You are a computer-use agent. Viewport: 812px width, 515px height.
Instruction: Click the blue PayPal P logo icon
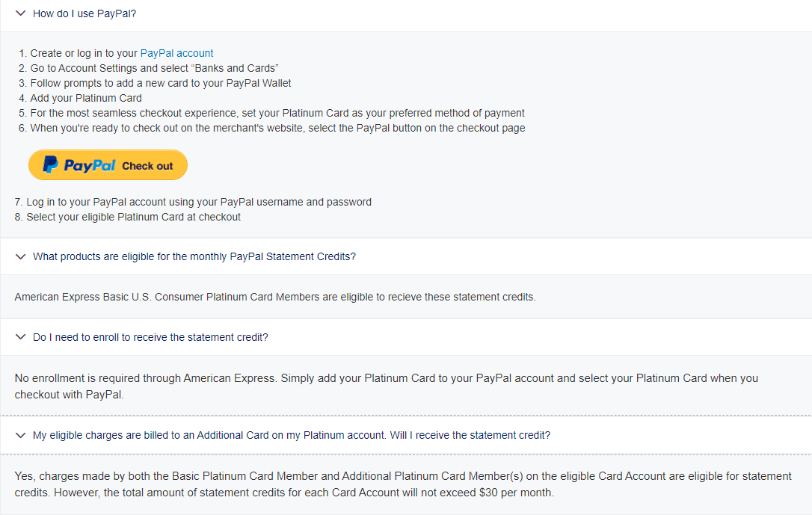tap(50, 165)
